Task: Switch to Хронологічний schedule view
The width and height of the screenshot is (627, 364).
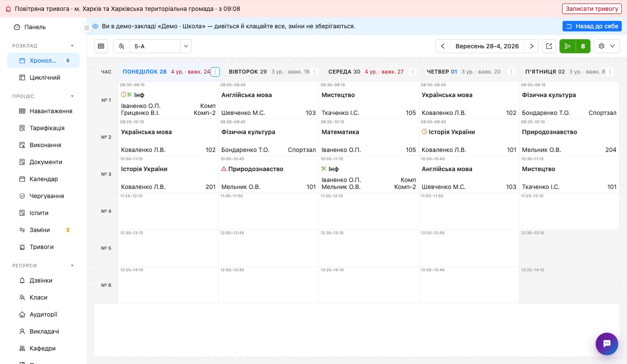Action: (43, 61)
